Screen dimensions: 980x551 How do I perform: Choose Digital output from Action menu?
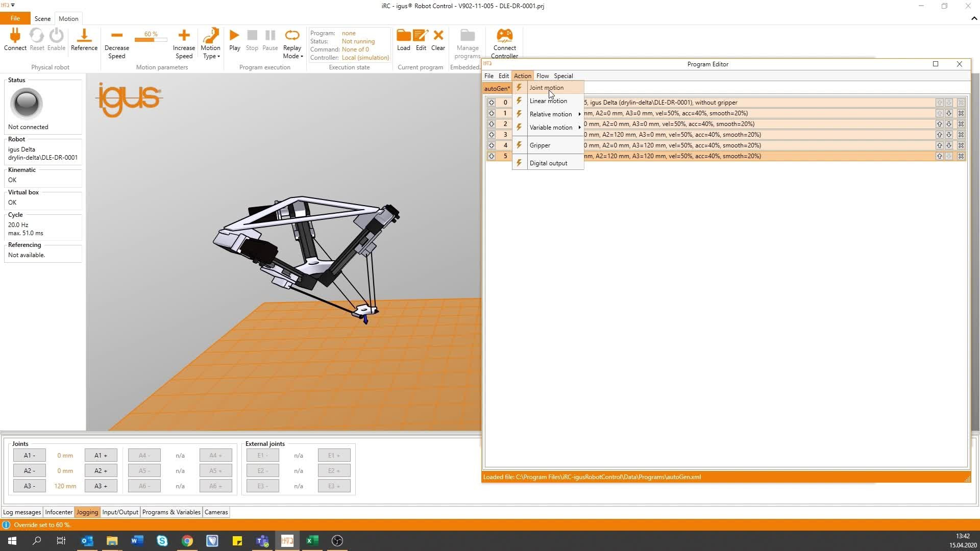click(x=548, y=163)
